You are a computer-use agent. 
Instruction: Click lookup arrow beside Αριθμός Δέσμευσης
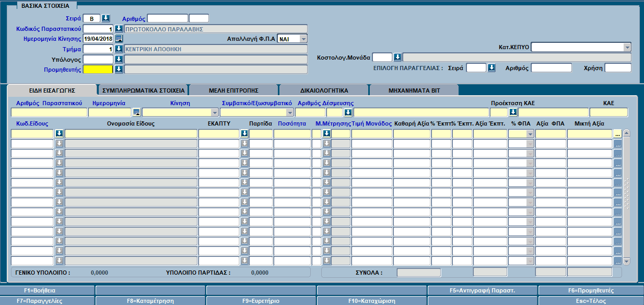[348, 112]
